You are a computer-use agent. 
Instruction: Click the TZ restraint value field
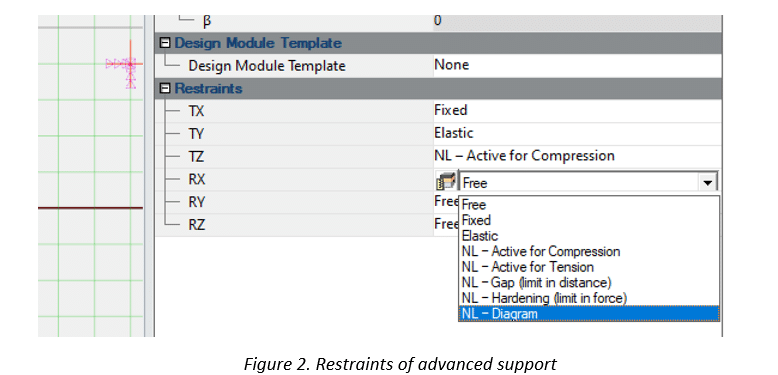(x=577, y=156)
